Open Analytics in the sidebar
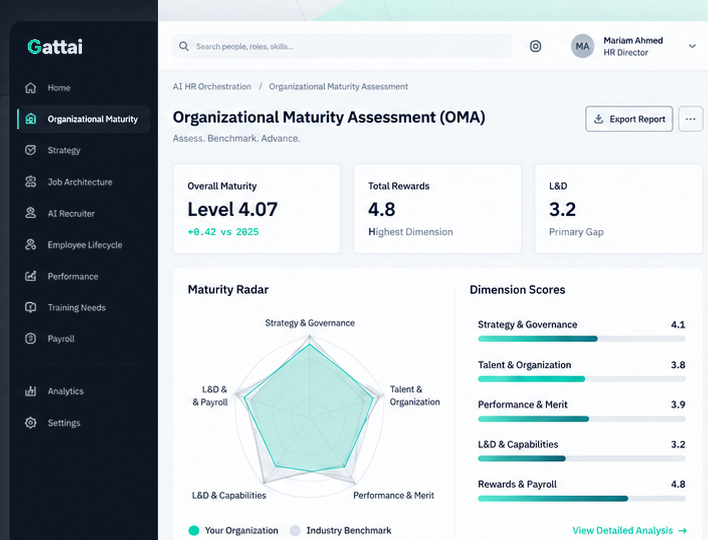Viewport: 708px width, 540px height. [x=84, y=391]
